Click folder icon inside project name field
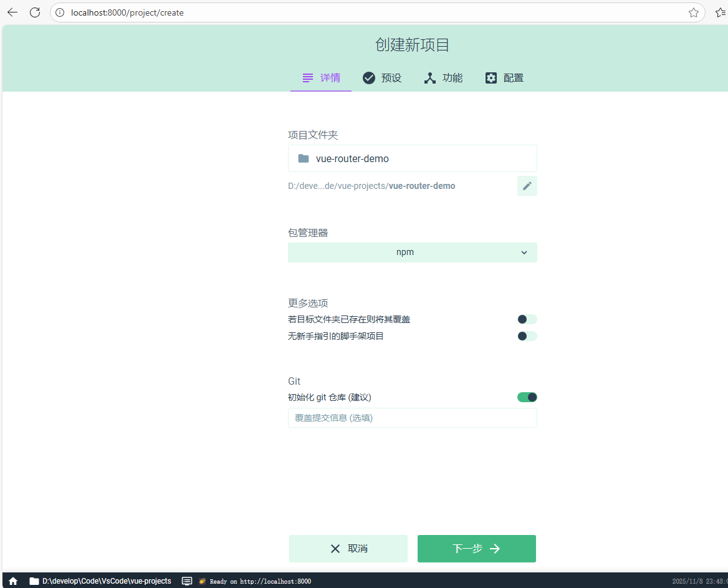The width and height of the screenshot is (728, 588). (x=304, y=158)
